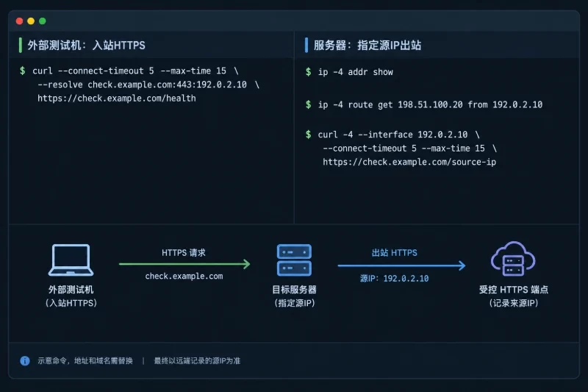
Task: Select the pane title 服务器: 指定源IP出站
Action: coord(367,46)
